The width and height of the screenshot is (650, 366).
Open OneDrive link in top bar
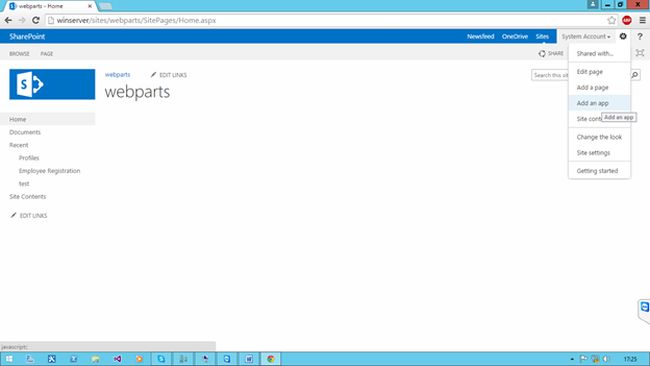515,36
